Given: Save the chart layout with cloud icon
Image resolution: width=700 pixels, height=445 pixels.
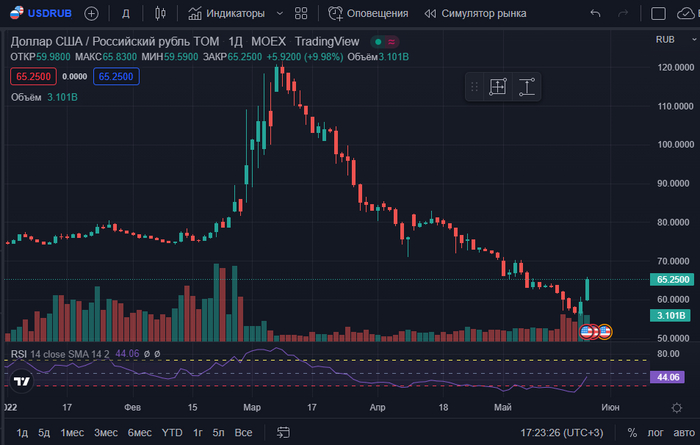Looking at the screenshot, I should pos(687,13).
